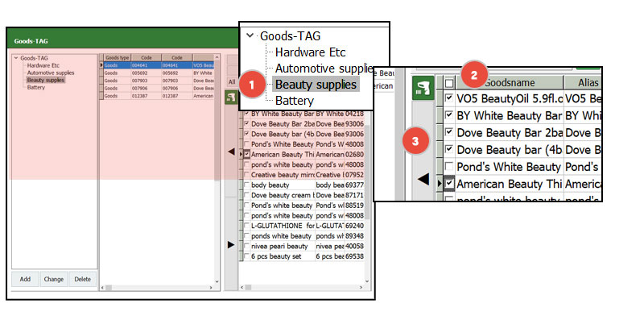Uncheck Dove Beauty Bar 2ba in the enlarged view
Screen dimensions: 644x324
pyautogui.click(x=449, y=132)
